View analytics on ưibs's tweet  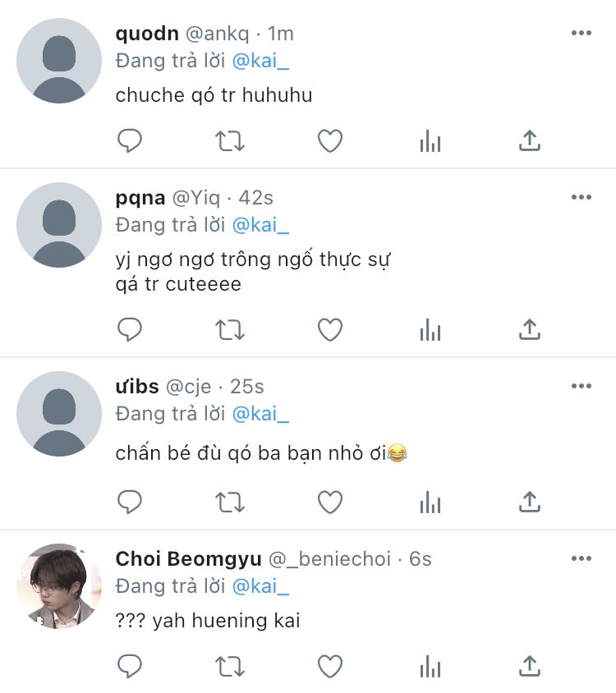[430, 502]
